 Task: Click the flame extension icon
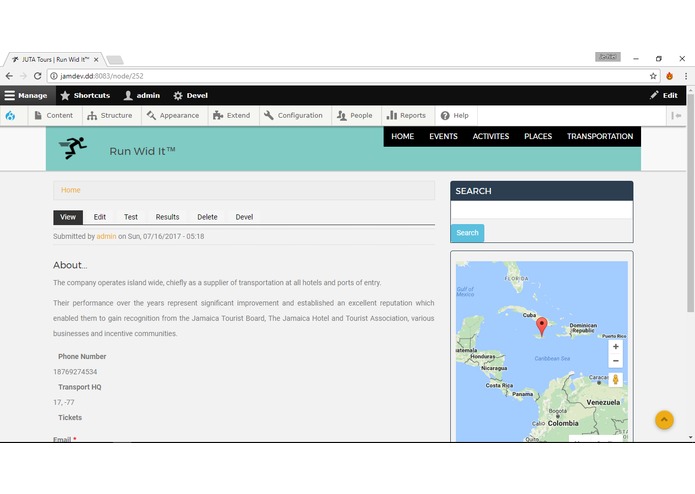[x=669, y=76]
